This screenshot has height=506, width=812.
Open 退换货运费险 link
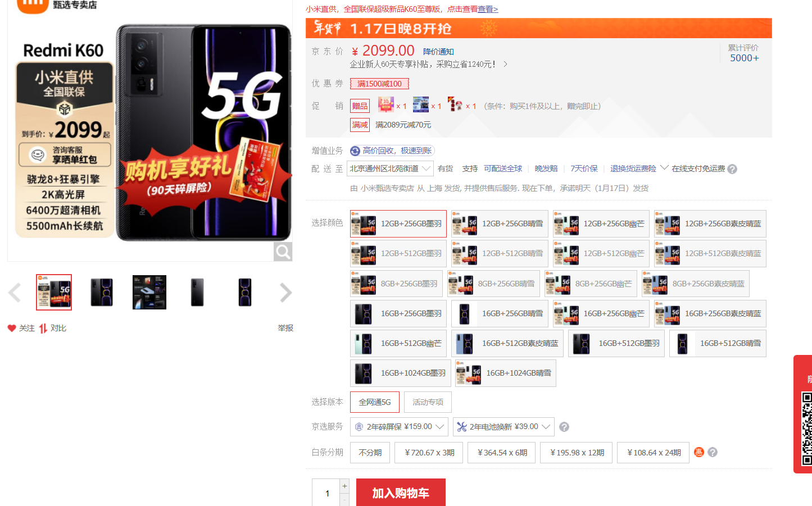tap(633, 168)
